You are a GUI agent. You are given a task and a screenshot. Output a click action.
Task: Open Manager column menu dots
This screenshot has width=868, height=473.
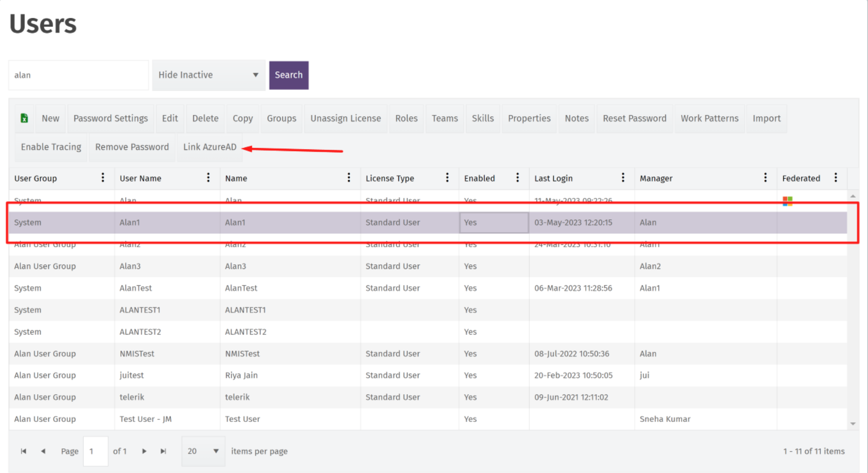[x=765, y=177]
